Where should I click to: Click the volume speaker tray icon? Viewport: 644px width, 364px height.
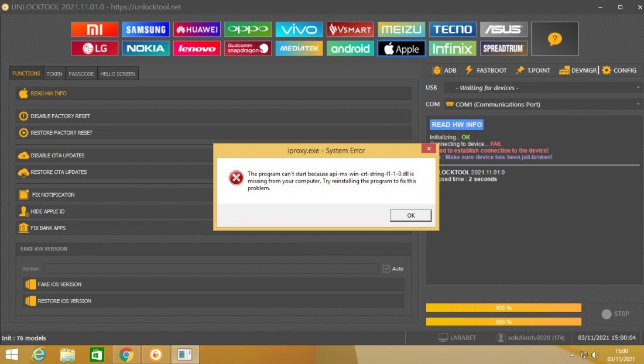tap(595, 355)
